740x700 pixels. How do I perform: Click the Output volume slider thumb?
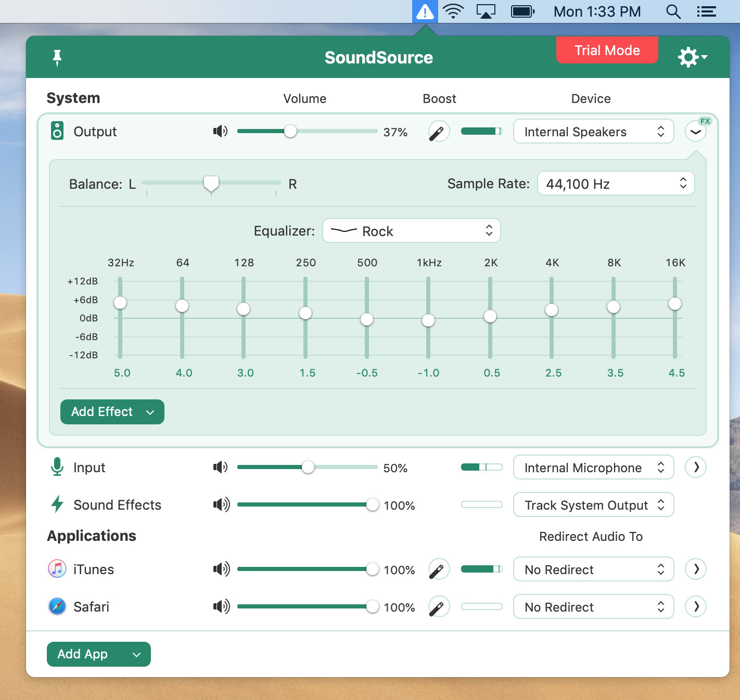(x=290, y=131)
